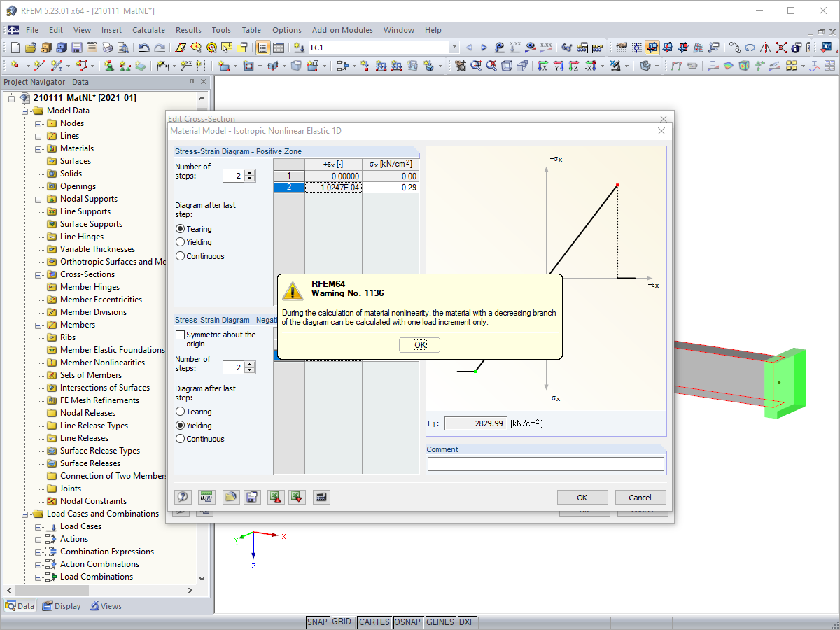This screenshot has width=840, height=630.
Task: Select the New Line tool icon
Action: 39,66
